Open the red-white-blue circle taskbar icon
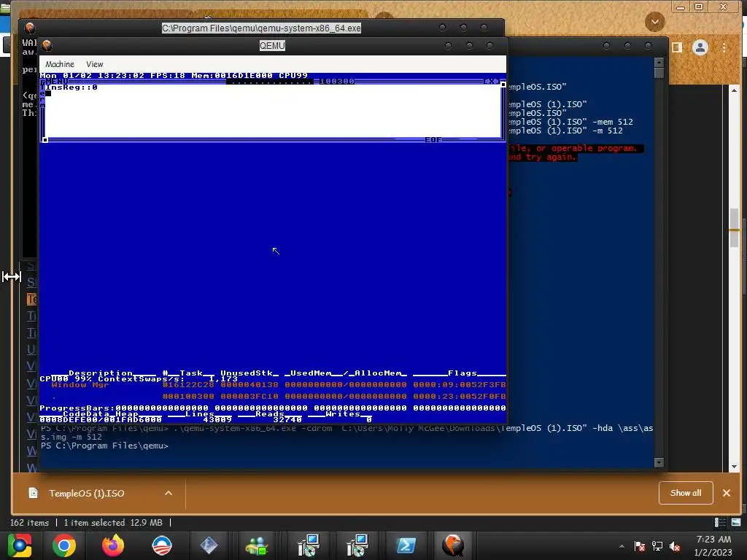 coord(162,545)
